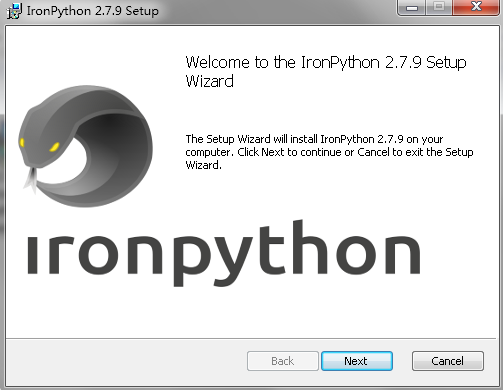Click the disabled Back button
This screenshot has width=503, height=390.
283,361
